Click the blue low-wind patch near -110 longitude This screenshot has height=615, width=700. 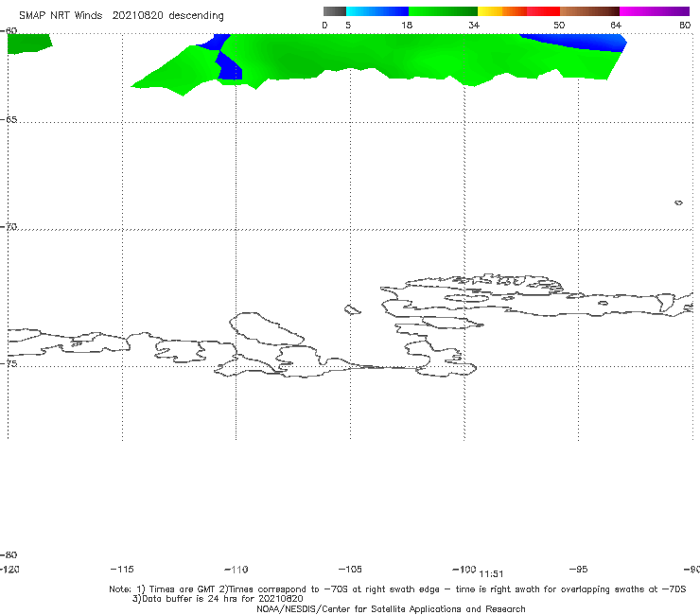point(231,67)
